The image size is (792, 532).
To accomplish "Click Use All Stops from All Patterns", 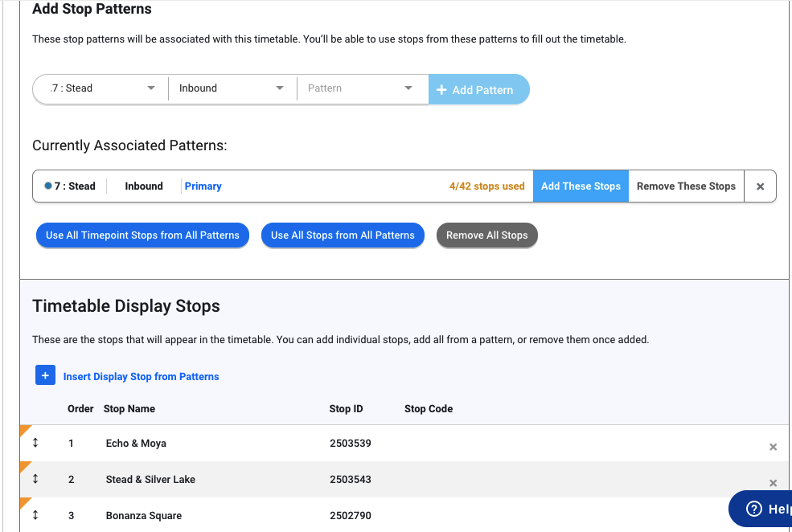I will [x=343, y=235].
